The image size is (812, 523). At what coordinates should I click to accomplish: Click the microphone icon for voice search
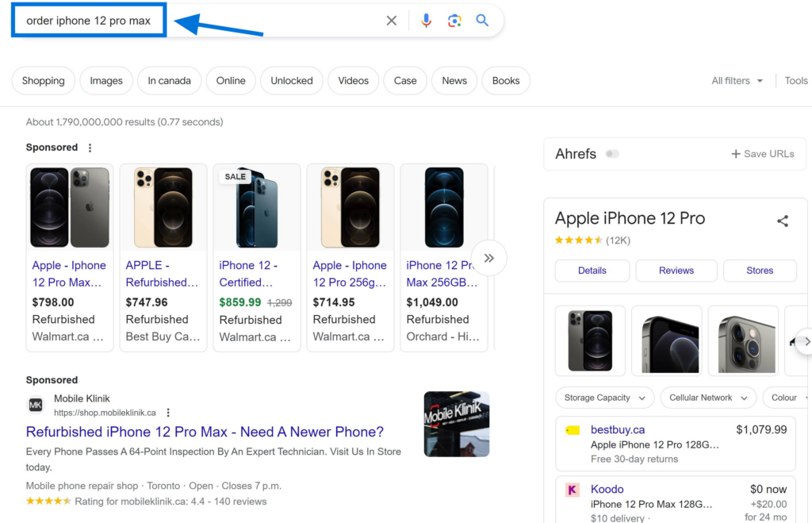[426, 21]
